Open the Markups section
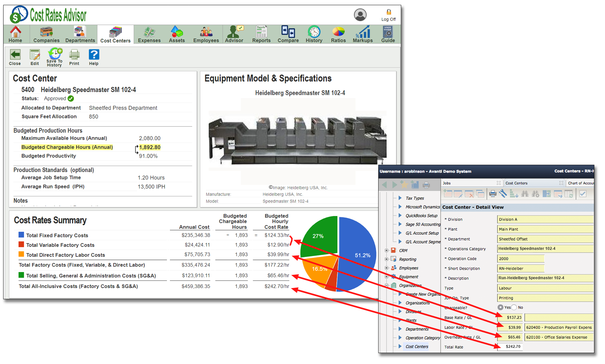This screenshot has width=605, height=364. (362, 34)
